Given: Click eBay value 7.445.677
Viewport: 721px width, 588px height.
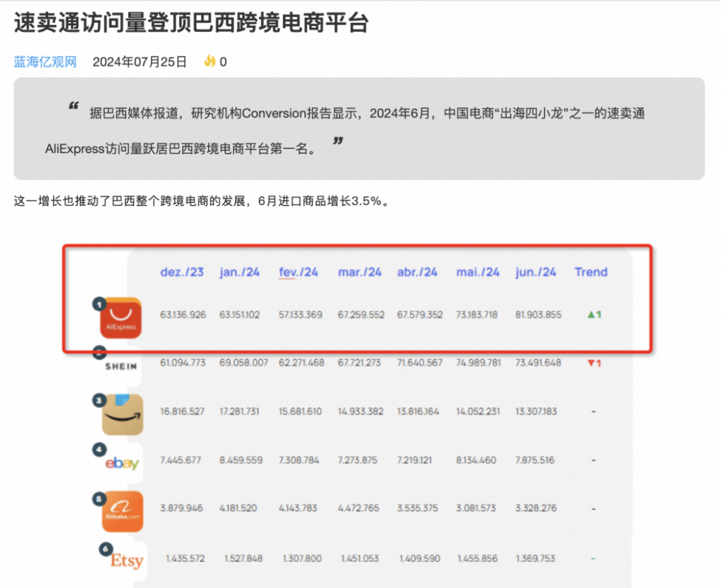Looking at the screenshot, I should (180, 461).
